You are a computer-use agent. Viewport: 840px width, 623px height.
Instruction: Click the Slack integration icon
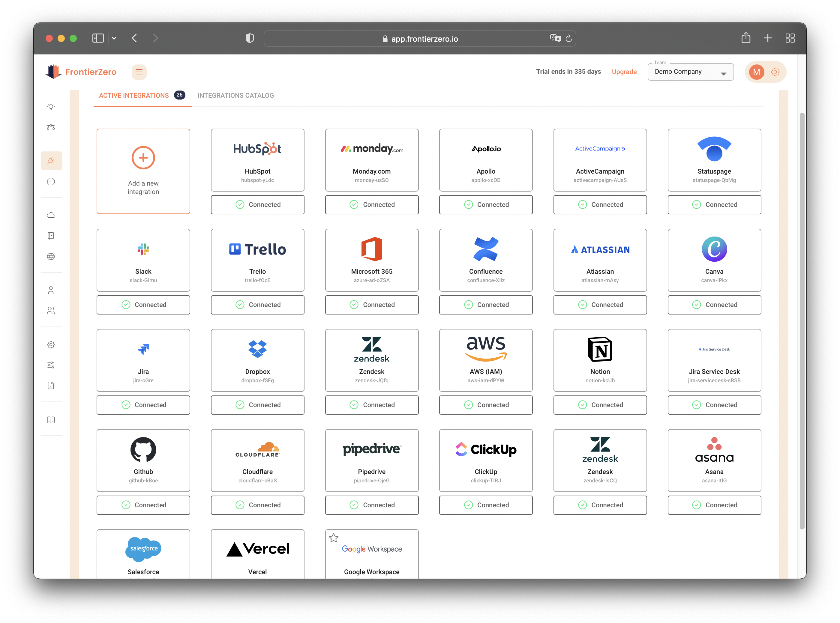143,250
